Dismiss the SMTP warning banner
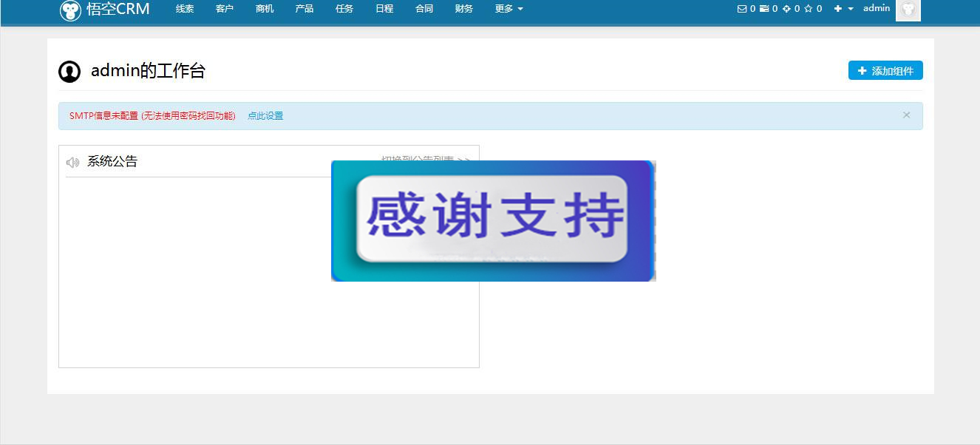The image size is (980, 445). click(x=907, y=115)
